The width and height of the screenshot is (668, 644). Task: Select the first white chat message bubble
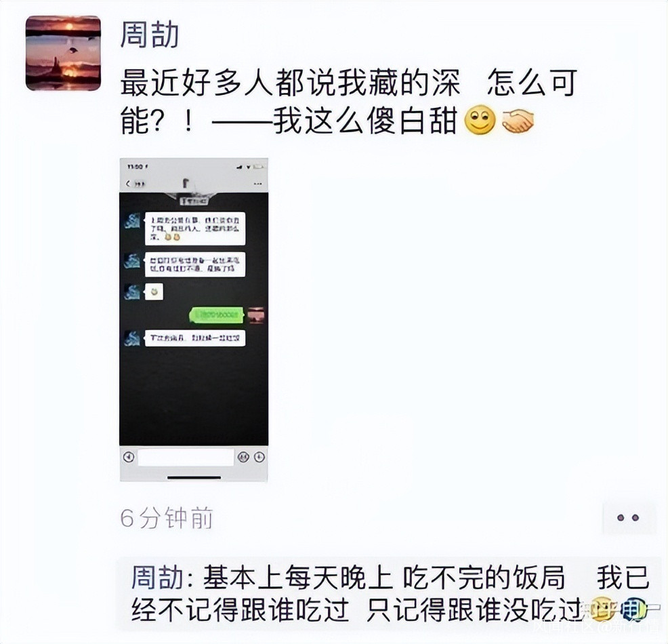(x=194, y=228)
